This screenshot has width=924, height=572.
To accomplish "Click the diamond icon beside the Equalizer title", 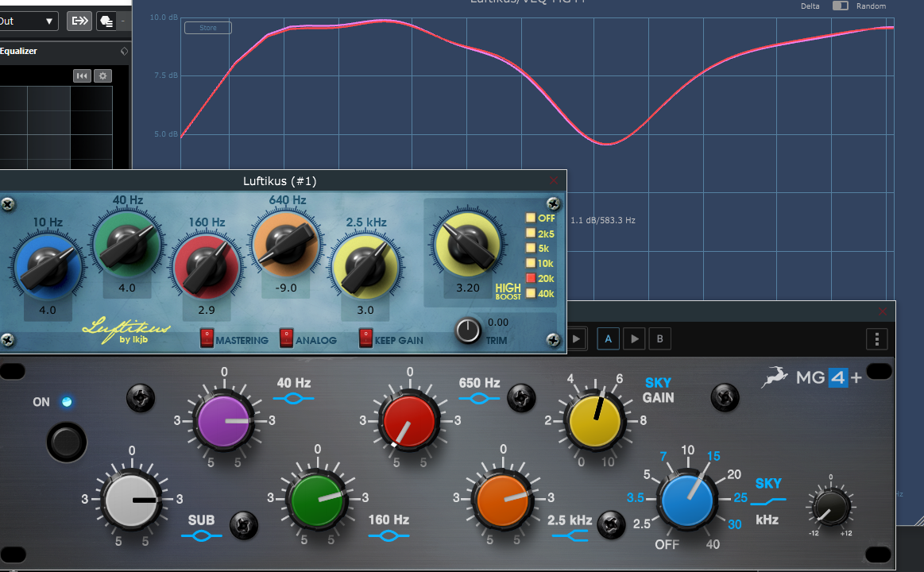I will click(125, 52).
